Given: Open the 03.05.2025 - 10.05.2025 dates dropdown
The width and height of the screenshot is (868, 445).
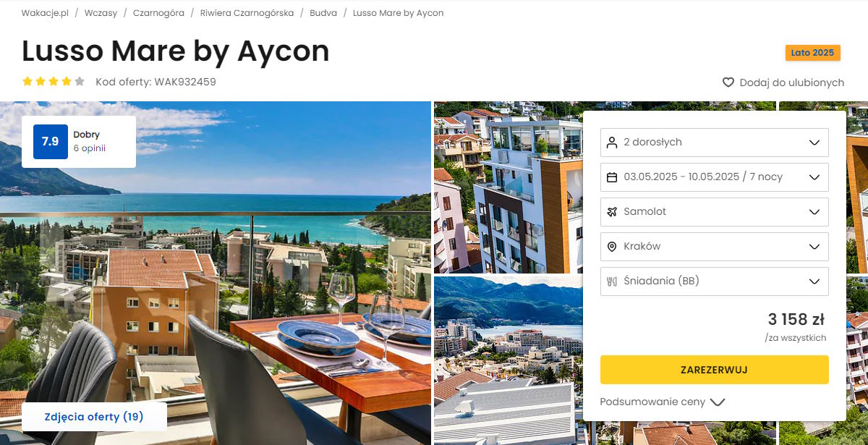Looking at the screenshot, I should coord(715,177).
